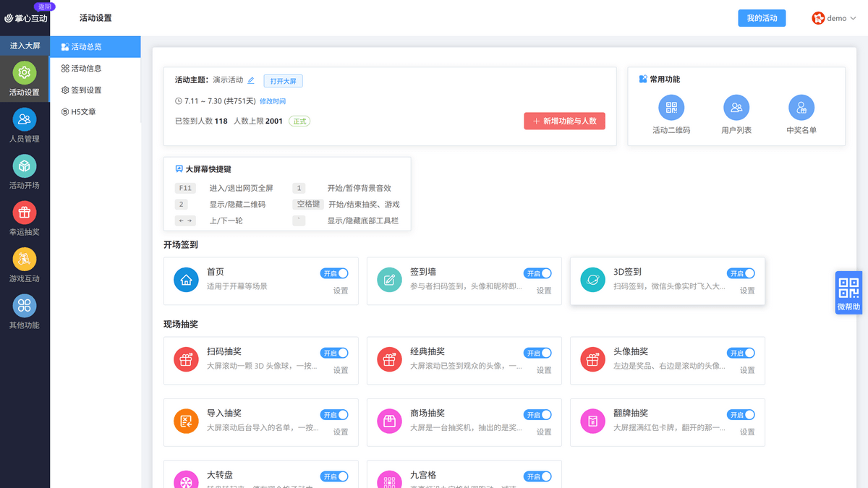Toggle the 九宫格 开启 switch
Image resolution: width=868 pixels, height=488 pixels.
point(537,476)
